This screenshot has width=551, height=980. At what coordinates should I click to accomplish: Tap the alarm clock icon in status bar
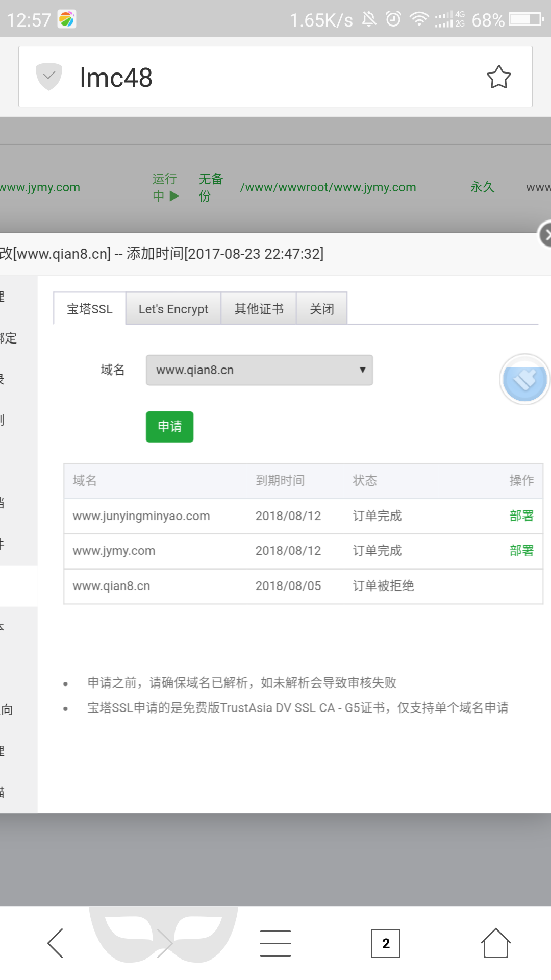point(393,19)
